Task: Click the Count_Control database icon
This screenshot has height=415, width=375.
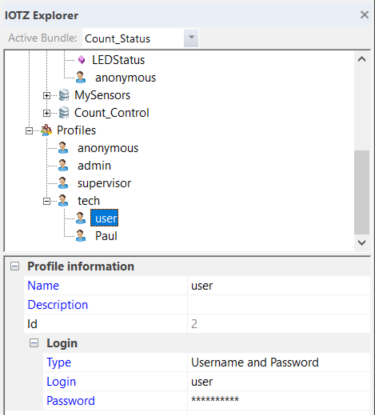Action: (64, 113)
